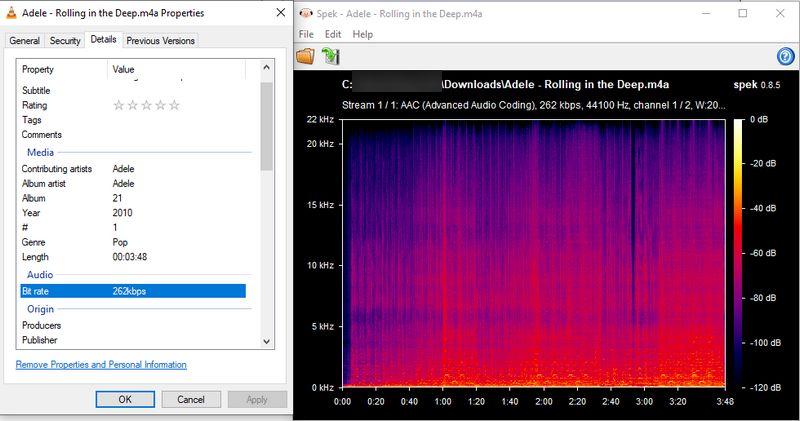
Task: Save spectrogram using Spek save icon
Action: (331, 56)
